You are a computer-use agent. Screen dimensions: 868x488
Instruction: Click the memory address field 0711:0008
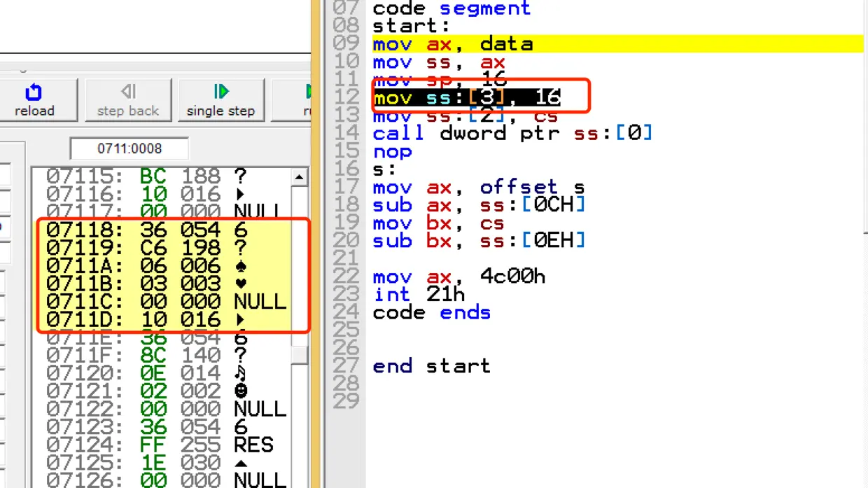coord(129,148)
